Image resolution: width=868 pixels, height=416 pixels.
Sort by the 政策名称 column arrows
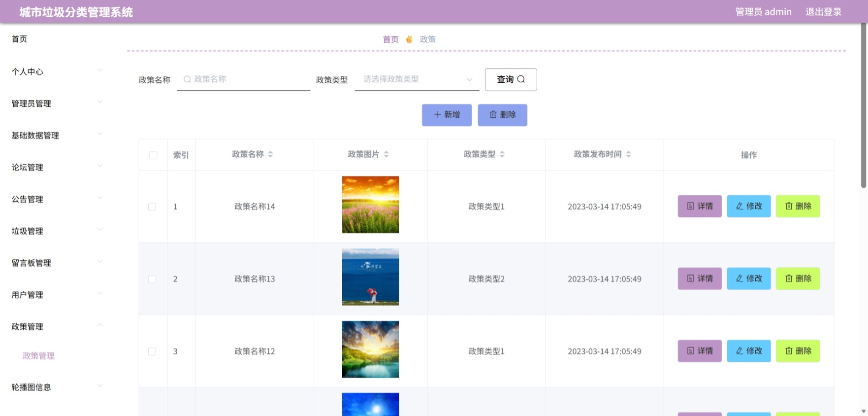270,154
